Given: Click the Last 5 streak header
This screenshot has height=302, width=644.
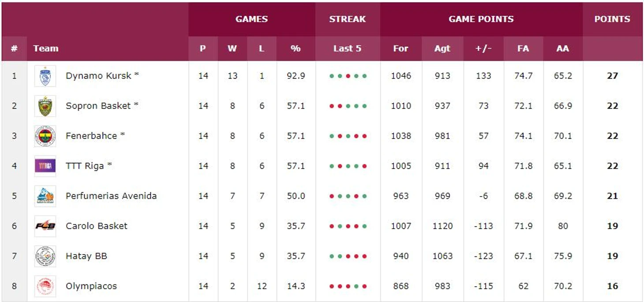Looking at the screenshot, I should [348, 49].
